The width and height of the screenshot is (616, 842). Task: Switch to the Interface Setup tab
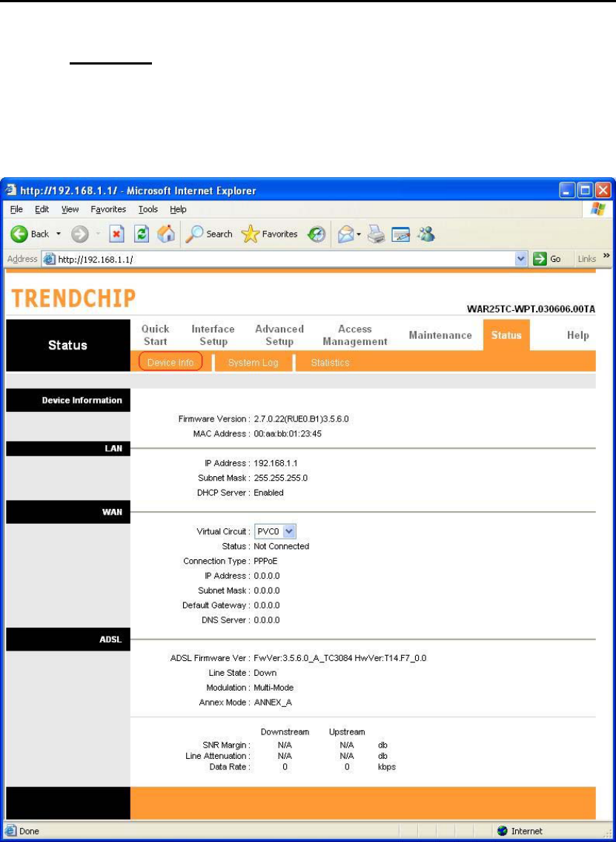pyautogui.click(x=213, y=335)
